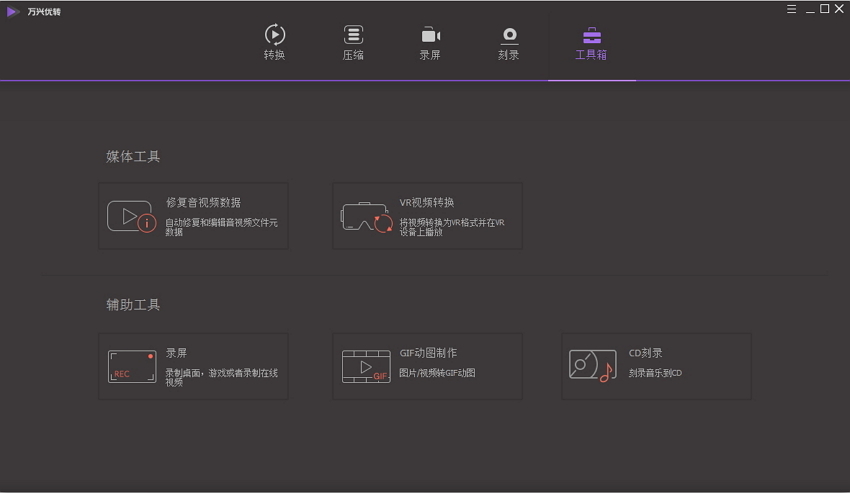Image resolution: width=850 pixels, height=493 pixels.
Task: Click the VR headset icon
Action: (x=366, y=217)
